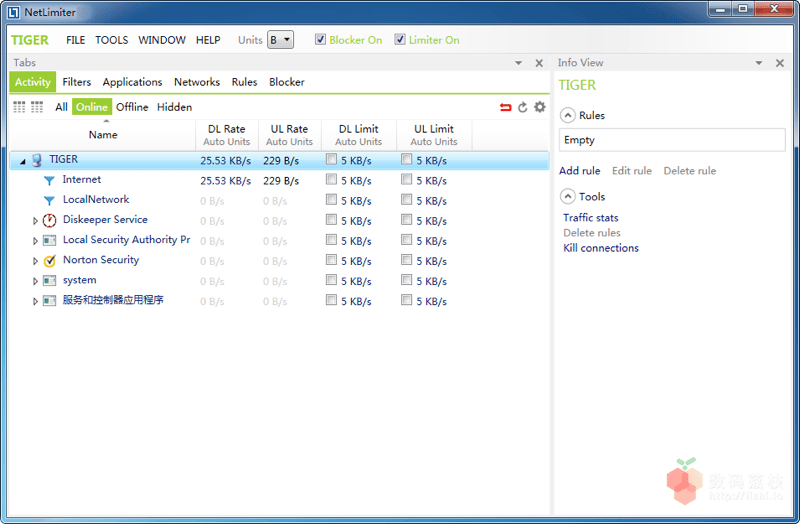Enable UL Limit checkbox for Local Security Authority
Screen dimensions: 800x524
pyautogui.click(x=406, y=239)
